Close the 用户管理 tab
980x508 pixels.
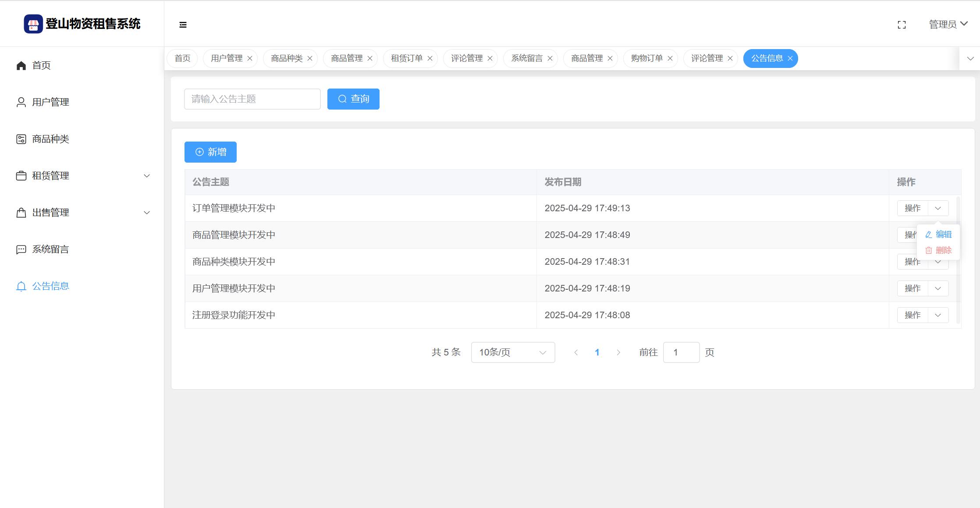pos(250,59)
